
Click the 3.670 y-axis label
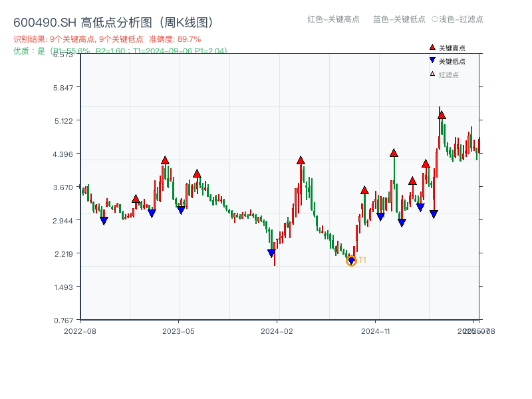63,188
